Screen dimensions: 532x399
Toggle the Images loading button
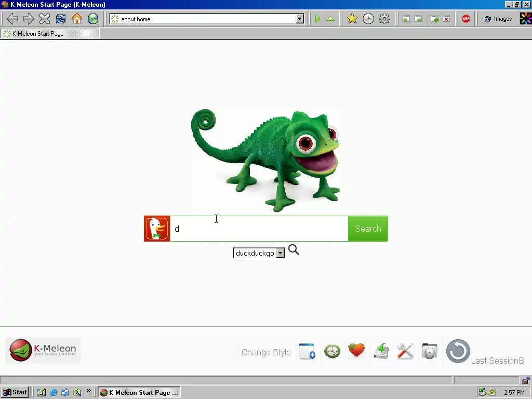tap(498, 19)
